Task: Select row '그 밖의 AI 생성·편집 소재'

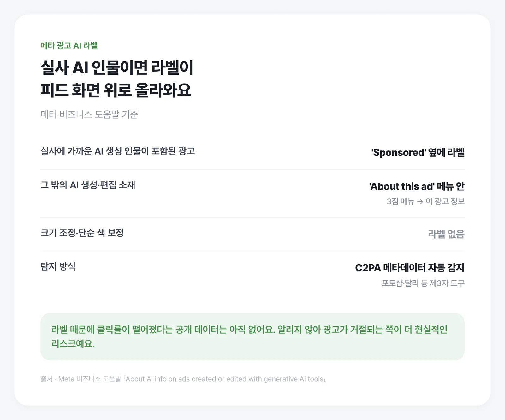Action: tap(252, 193)
